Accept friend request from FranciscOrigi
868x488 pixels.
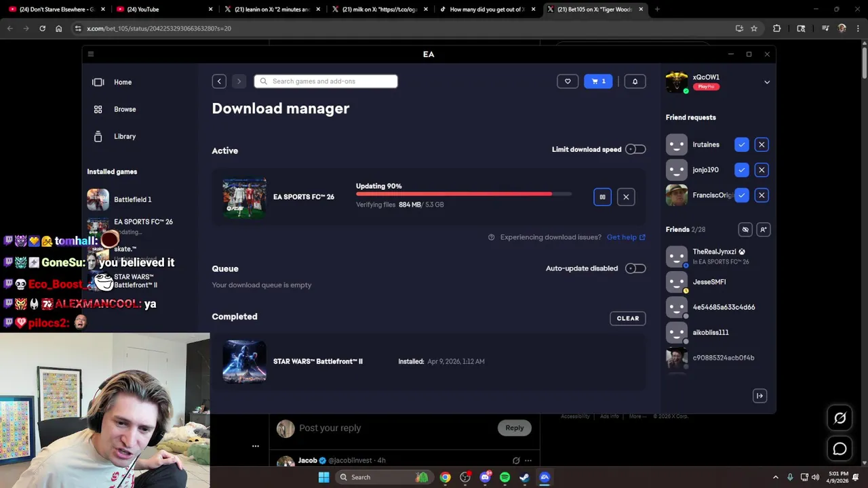pos(742,195)
